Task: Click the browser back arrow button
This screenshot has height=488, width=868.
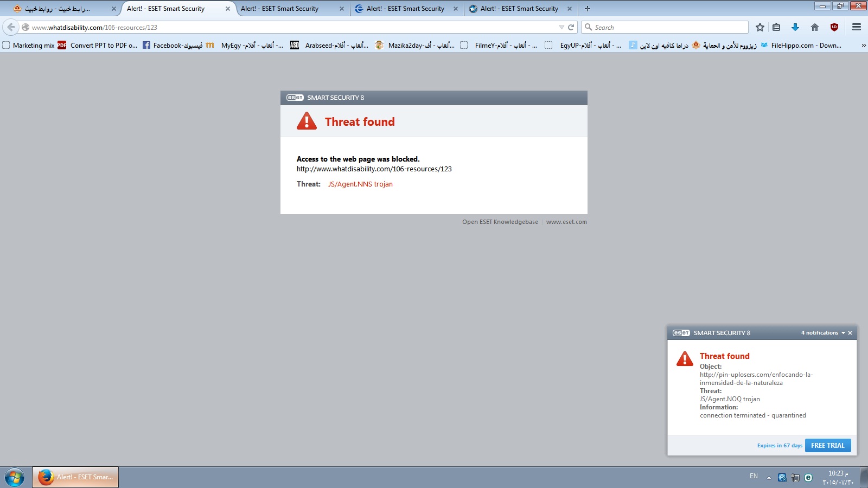Action: click(x=11, y=27)
